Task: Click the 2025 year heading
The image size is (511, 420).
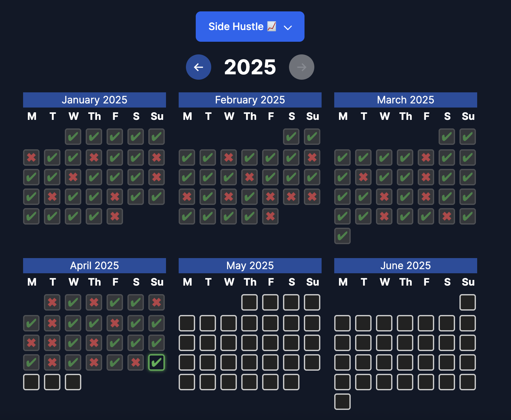Action: [250, 67]
